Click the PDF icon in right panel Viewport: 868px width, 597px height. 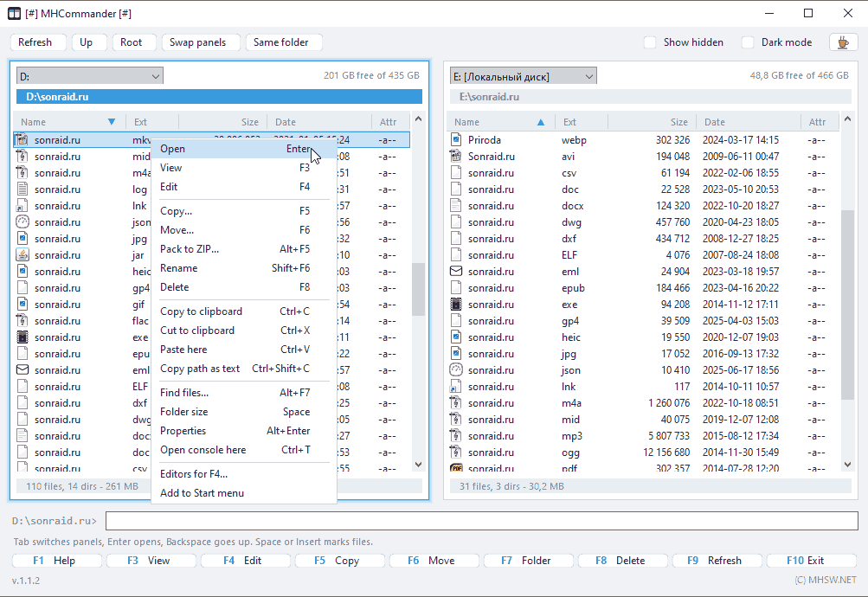455,468
